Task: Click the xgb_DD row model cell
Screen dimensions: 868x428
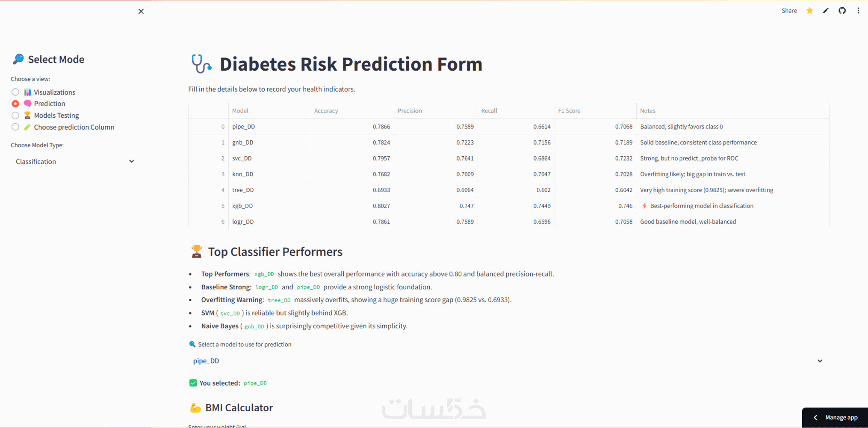Action: (242, 206)
